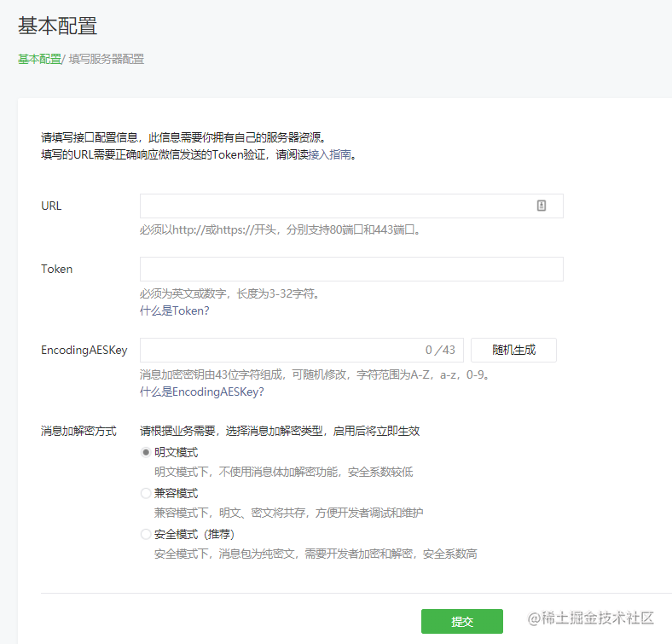The width and height of the screenshot is (672, 644).
Task: Click the EncodingAESKey field label
Action: (x=84, y=351)
